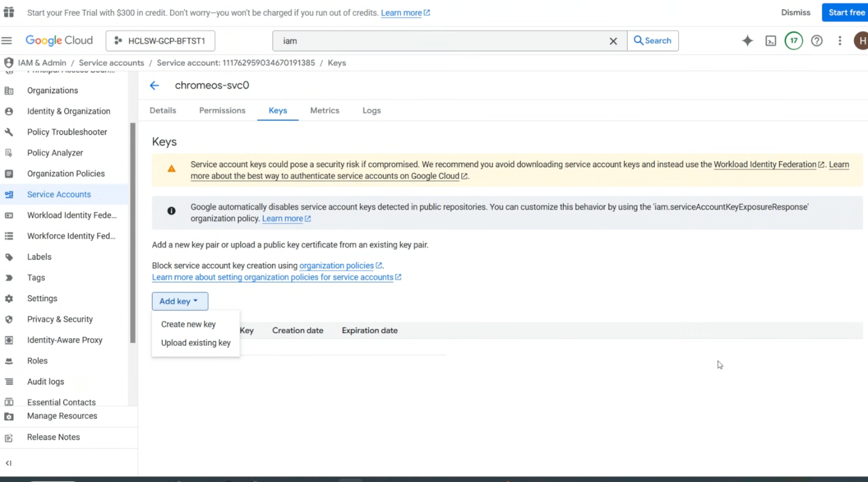Open Policy Troubleshooter in the sidebar
Screen dimensions: 868x482
(67, 132)
